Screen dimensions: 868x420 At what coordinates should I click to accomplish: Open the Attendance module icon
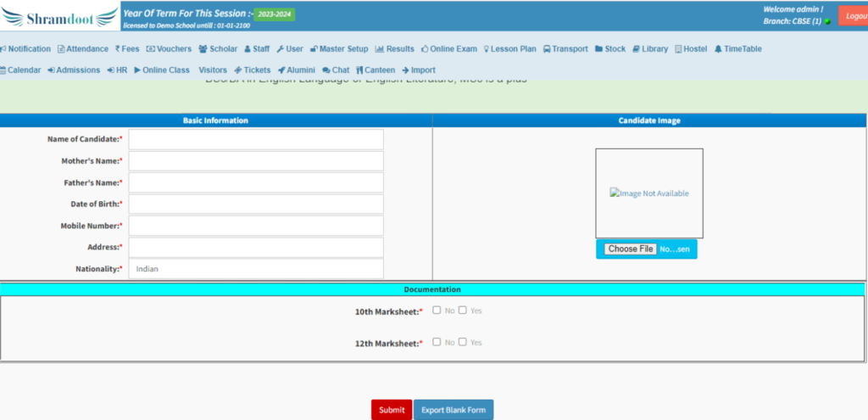(x=61, y=49)
